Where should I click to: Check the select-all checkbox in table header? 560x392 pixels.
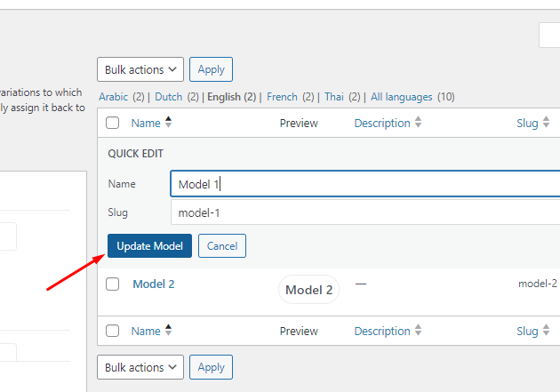coord(113,124)
